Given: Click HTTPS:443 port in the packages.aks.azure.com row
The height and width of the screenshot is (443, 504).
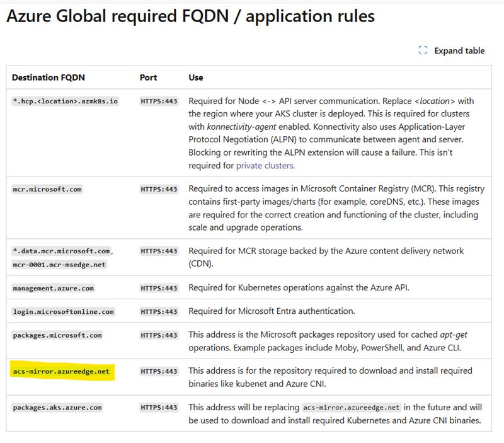Looking at the screenshot, I should click(x=159, y=408).
